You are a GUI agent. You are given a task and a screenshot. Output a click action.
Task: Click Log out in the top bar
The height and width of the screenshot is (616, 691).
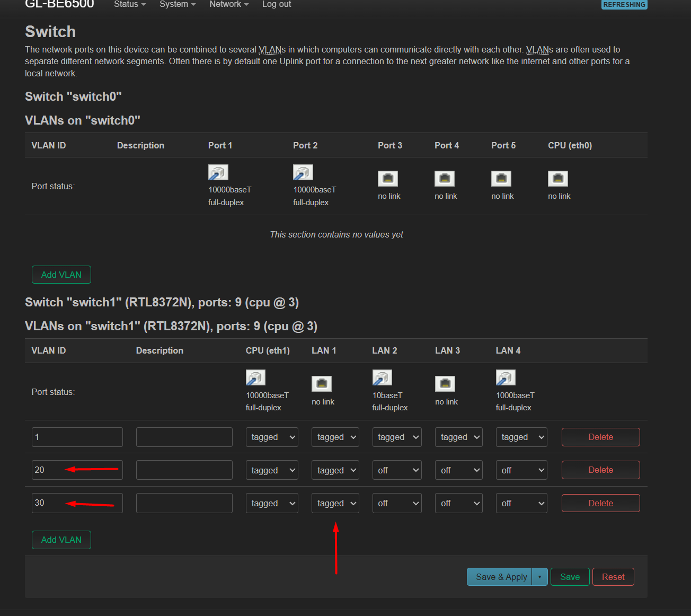pos(277,4)
